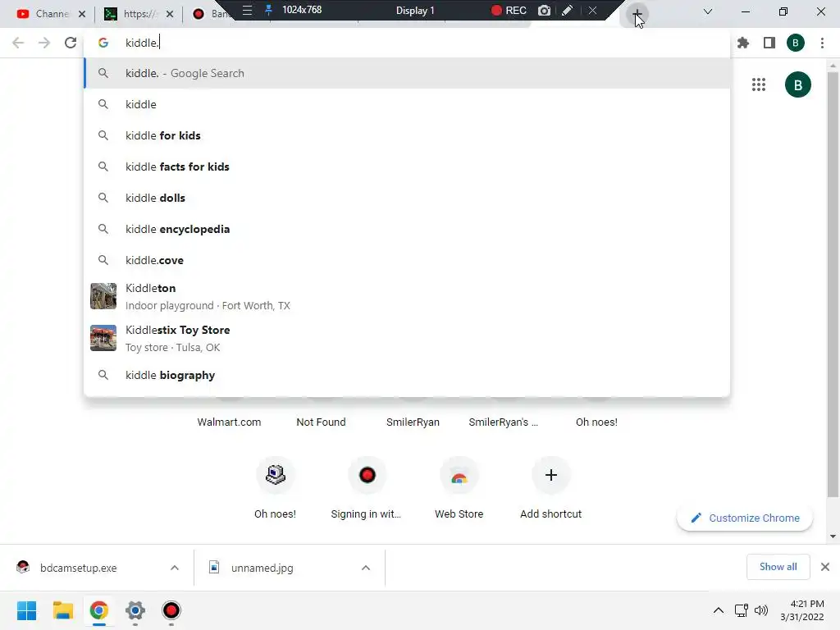Go forward with browser forward arrow
Viewport: 840px width, 630px height.
[x=44, y=43]
